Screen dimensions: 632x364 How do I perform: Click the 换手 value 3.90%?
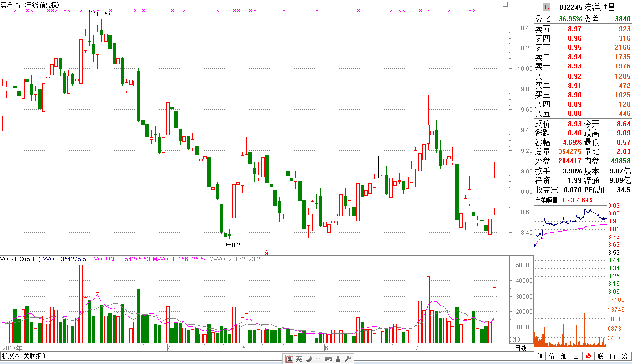click(572, 171)
